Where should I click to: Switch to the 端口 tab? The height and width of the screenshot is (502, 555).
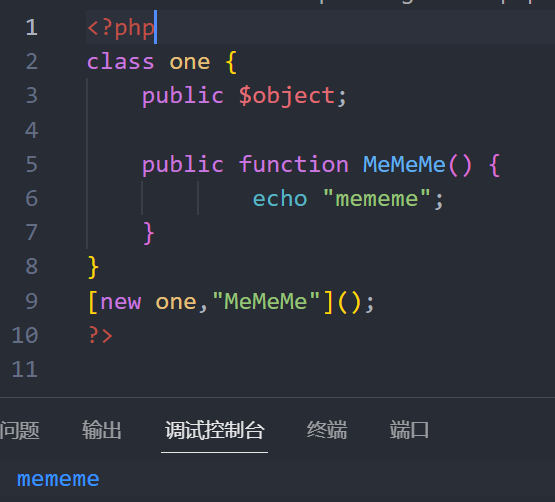point(409,430)
